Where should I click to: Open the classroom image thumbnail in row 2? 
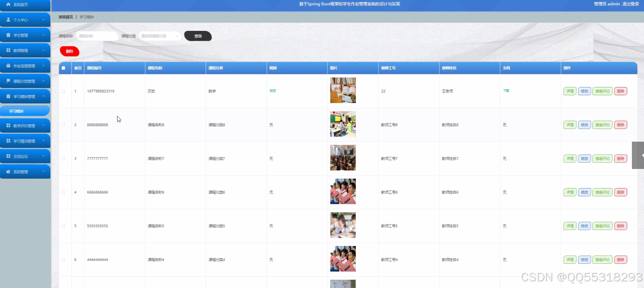(343, 124)
